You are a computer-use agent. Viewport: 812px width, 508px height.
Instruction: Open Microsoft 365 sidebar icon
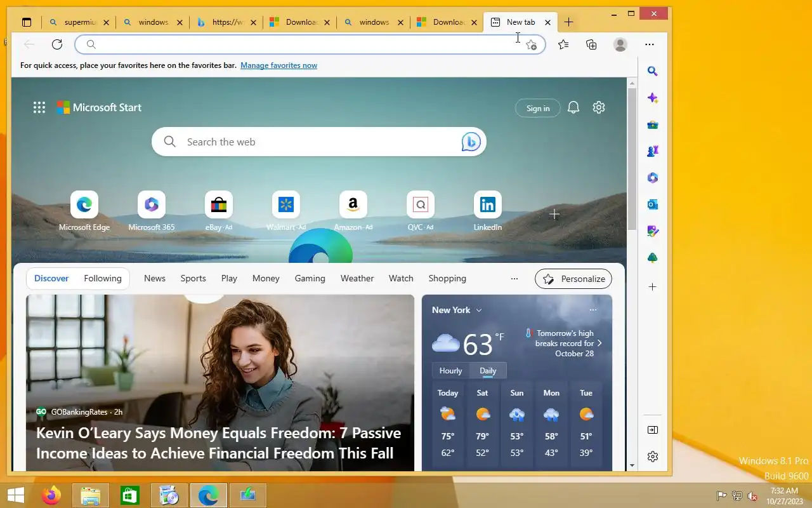652,178
